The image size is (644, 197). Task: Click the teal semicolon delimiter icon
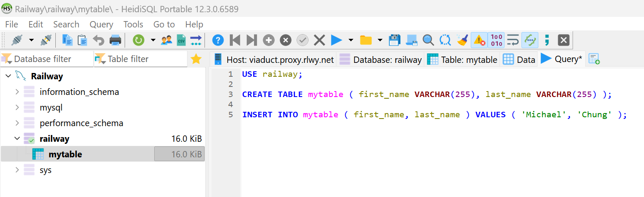(x=547, y=40)
